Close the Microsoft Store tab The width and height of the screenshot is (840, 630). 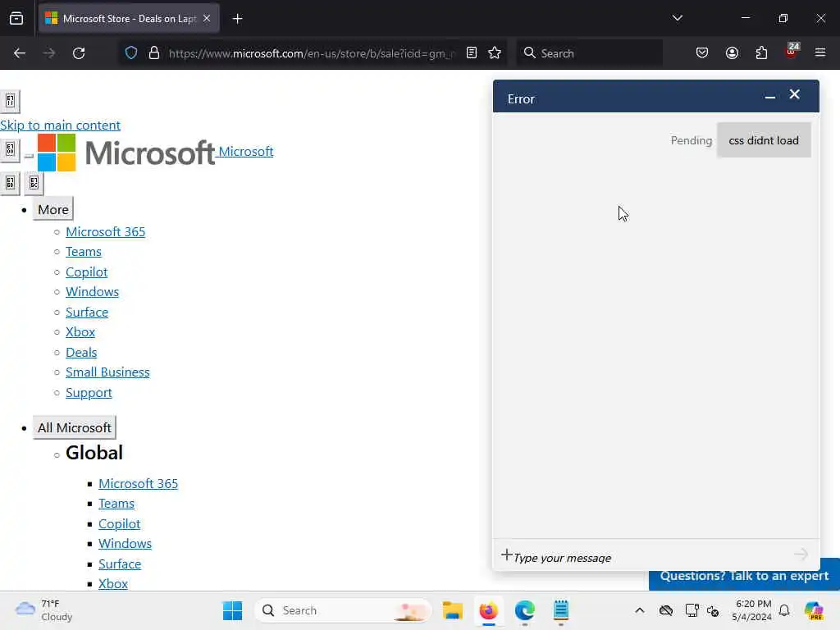[207, 19]
